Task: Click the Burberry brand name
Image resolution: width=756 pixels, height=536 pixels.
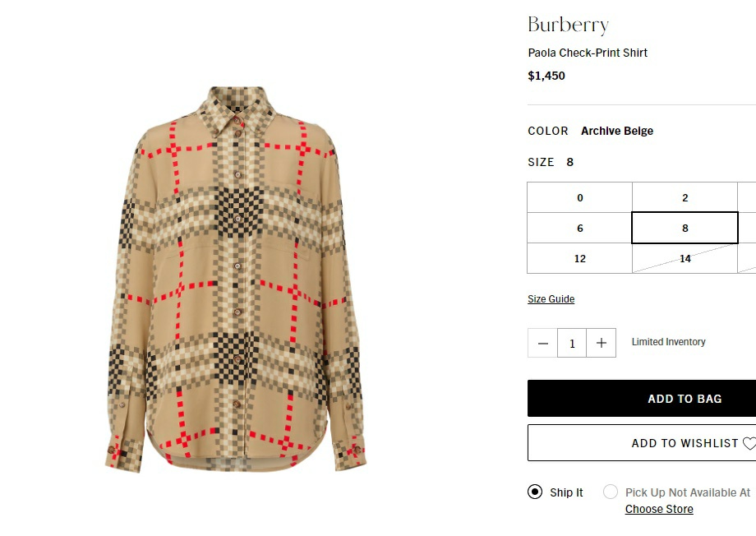Action: pyautogui.click(x=569, y=25)
